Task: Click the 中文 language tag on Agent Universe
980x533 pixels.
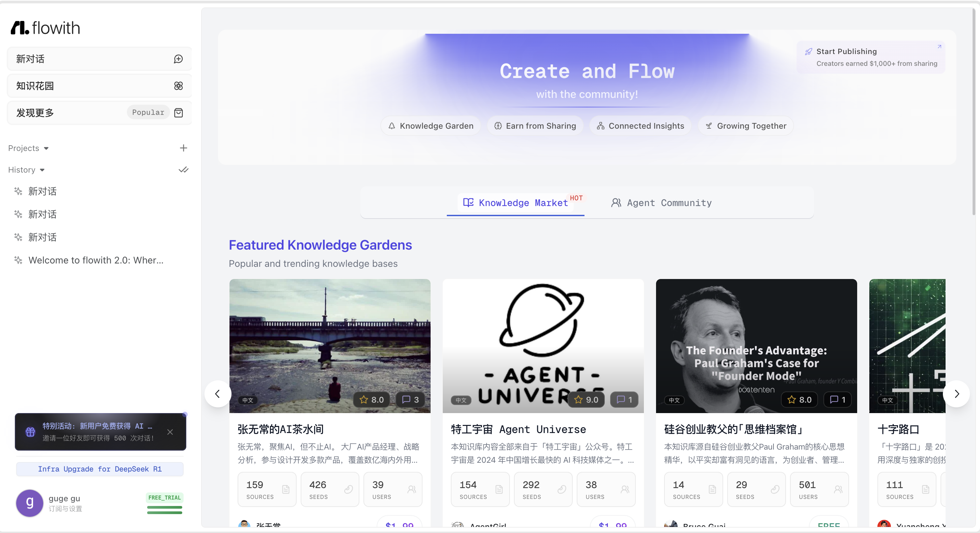Action: point(461,401)
